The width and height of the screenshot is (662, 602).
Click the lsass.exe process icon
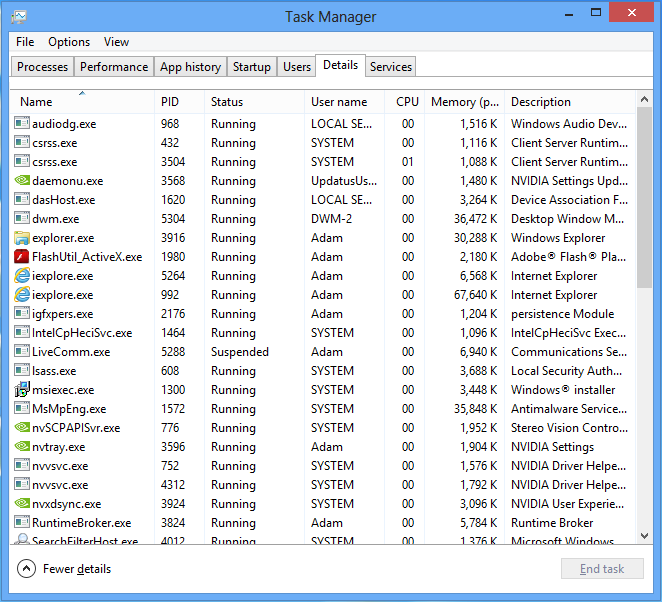tap(22, 370)
